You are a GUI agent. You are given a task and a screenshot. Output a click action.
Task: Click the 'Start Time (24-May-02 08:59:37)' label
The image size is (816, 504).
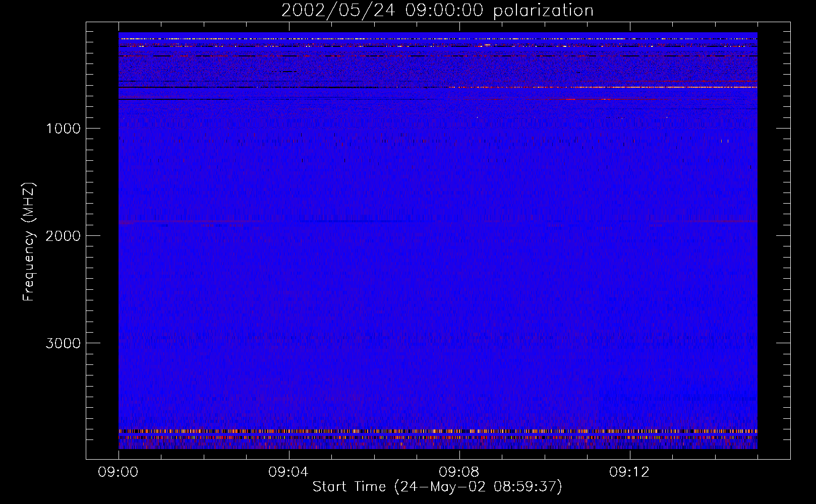click(x=437, y=487)
